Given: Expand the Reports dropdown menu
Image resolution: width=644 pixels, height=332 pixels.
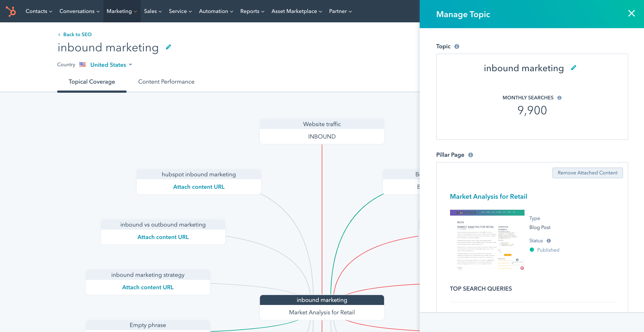Looking at the screenshot, I should (x=253, y=11).
